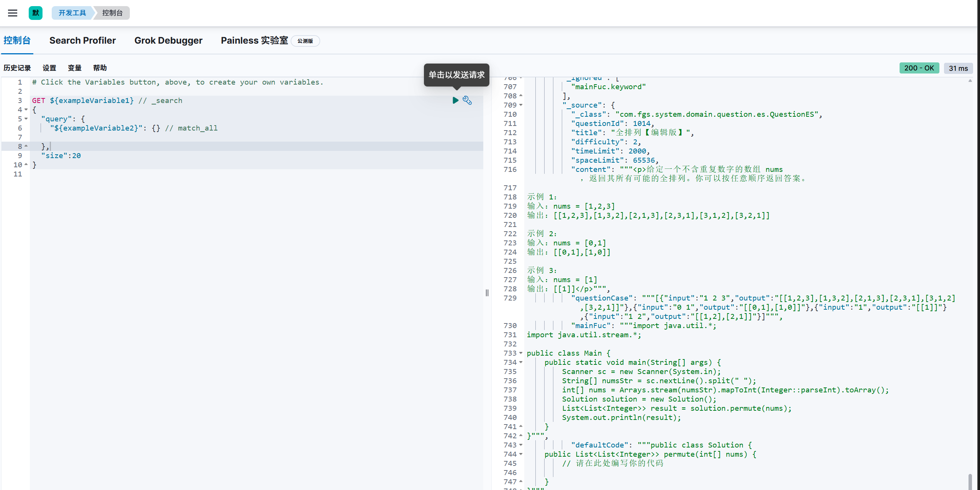
Task: Collapse public class Main at line 733
Action: tap(521, 353)
